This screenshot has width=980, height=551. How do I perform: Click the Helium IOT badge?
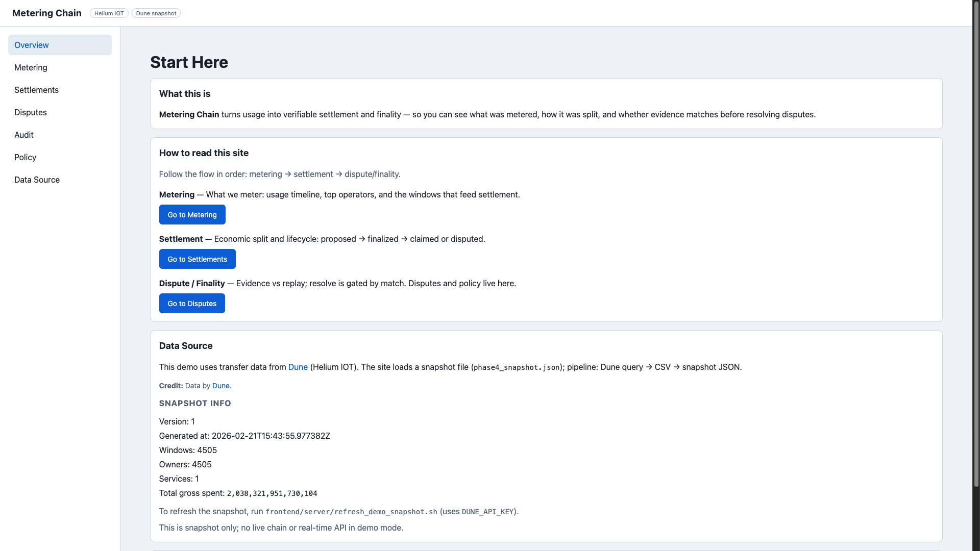(x=109, y=13)
